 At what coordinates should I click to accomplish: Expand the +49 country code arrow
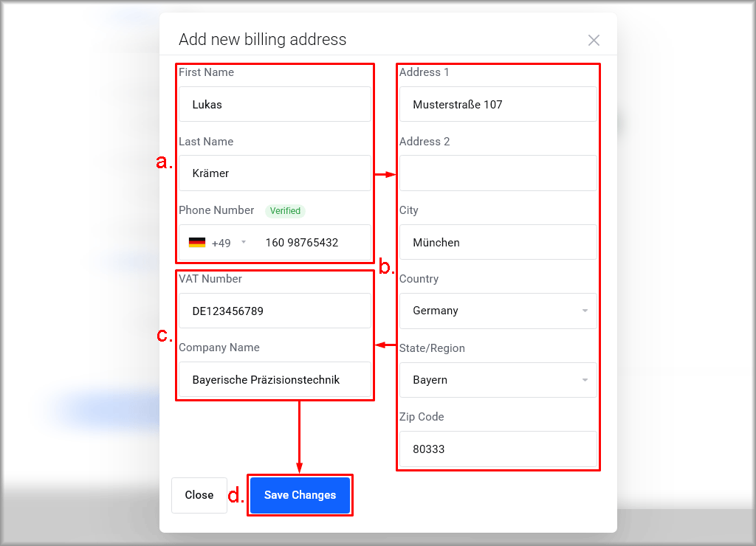click(x=244, y=243)
